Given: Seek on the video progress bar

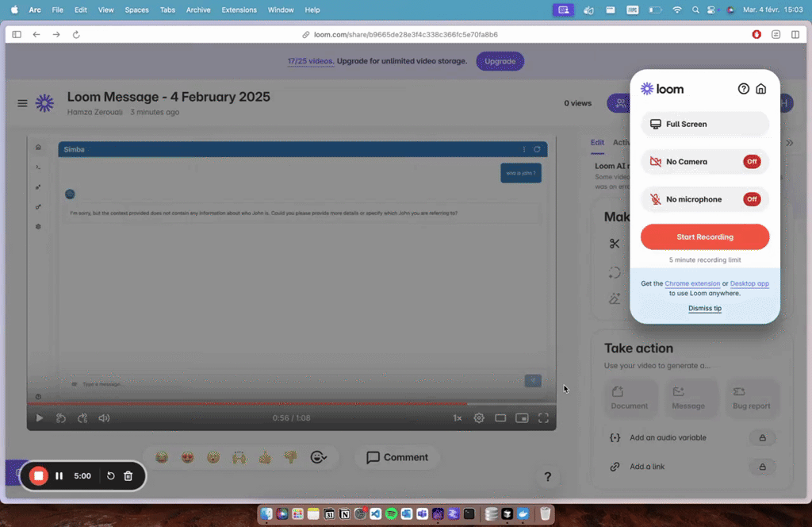Looking at the screenshot, I should click(x=292, y=404).
